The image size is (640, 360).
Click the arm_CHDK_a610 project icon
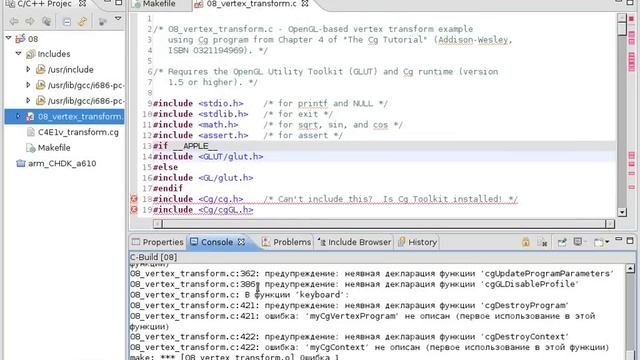(x=21, y=163)
